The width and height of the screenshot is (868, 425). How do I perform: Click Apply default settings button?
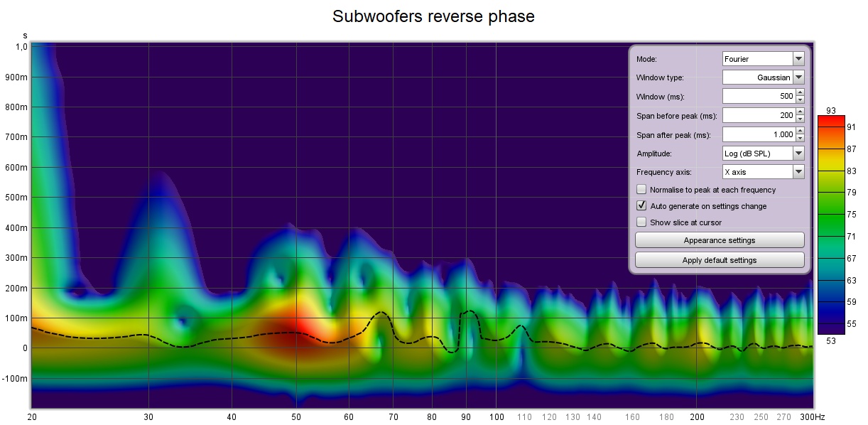pos(720,260)
